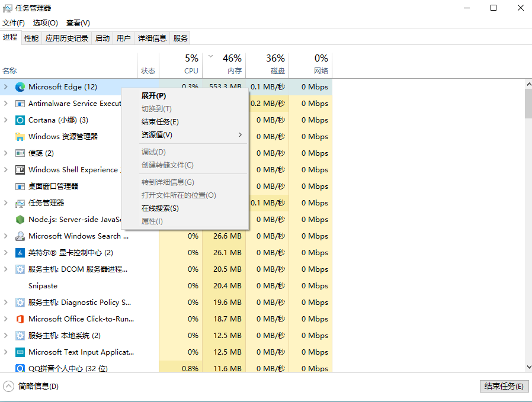Click the 0.2 MB/秒 disk value
The height and width of the screenshot is (402, 532).
click(x=268, y=104)
